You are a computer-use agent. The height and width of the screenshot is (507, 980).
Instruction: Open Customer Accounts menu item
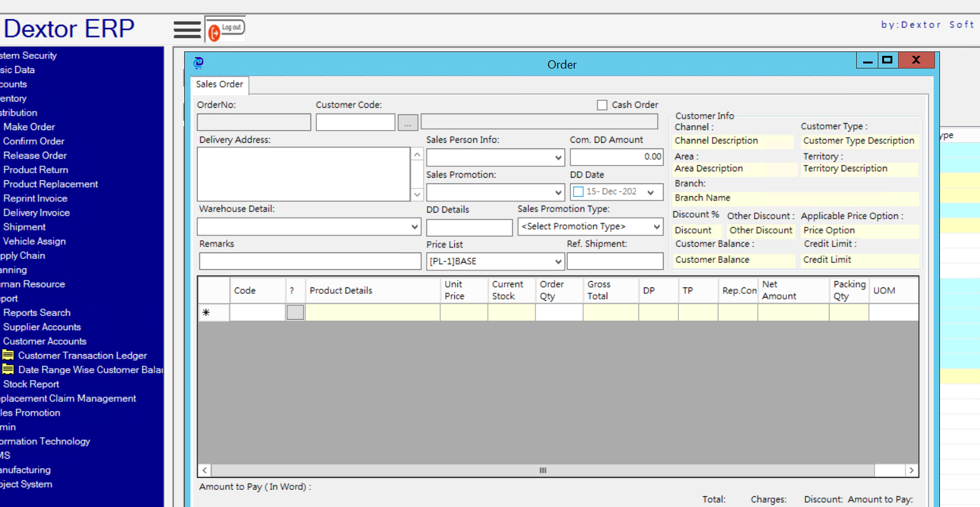(44, 341)
